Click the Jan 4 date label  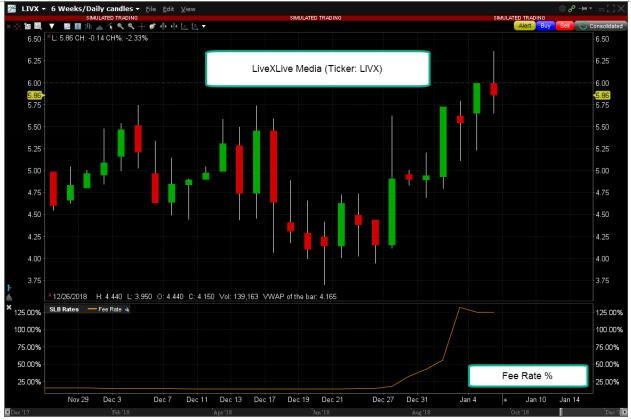click(468, 399)
